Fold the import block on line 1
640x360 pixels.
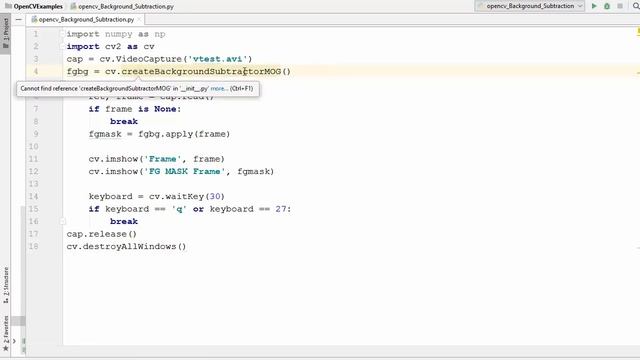point(62,34)
